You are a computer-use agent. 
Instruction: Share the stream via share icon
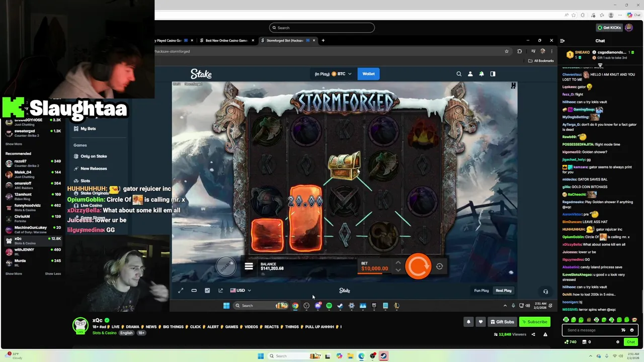click(533, 334)
